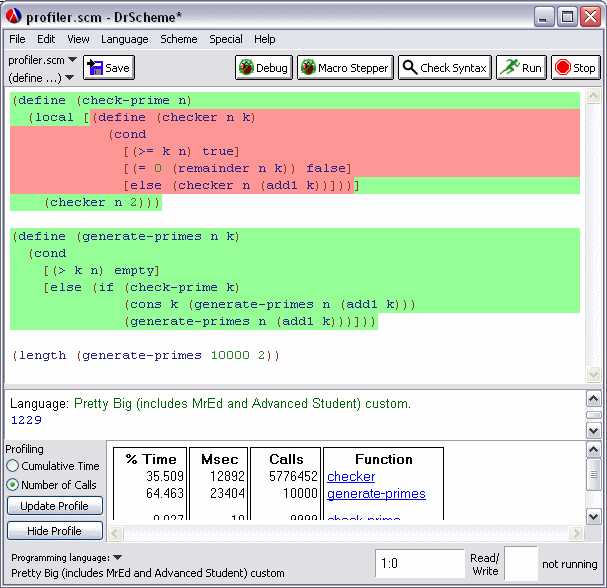Click the up arrow of interactions scrollbar

[x=593, y=399]
